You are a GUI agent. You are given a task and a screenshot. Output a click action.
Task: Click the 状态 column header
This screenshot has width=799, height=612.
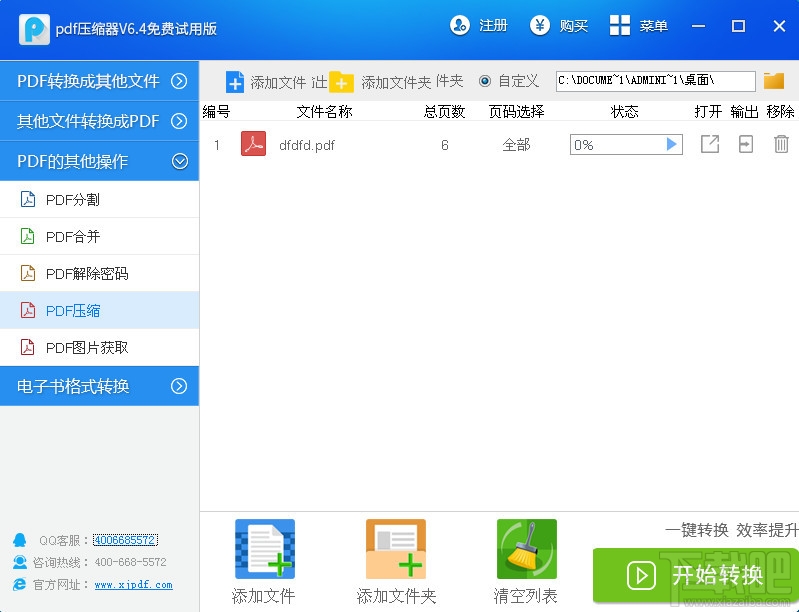(x=625, y=112)
